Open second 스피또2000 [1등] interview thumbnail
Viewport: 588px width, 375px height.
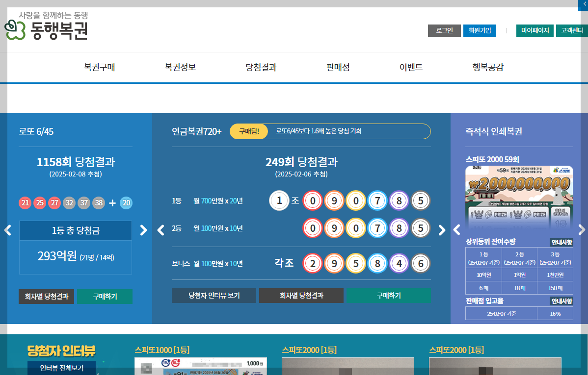495,366
